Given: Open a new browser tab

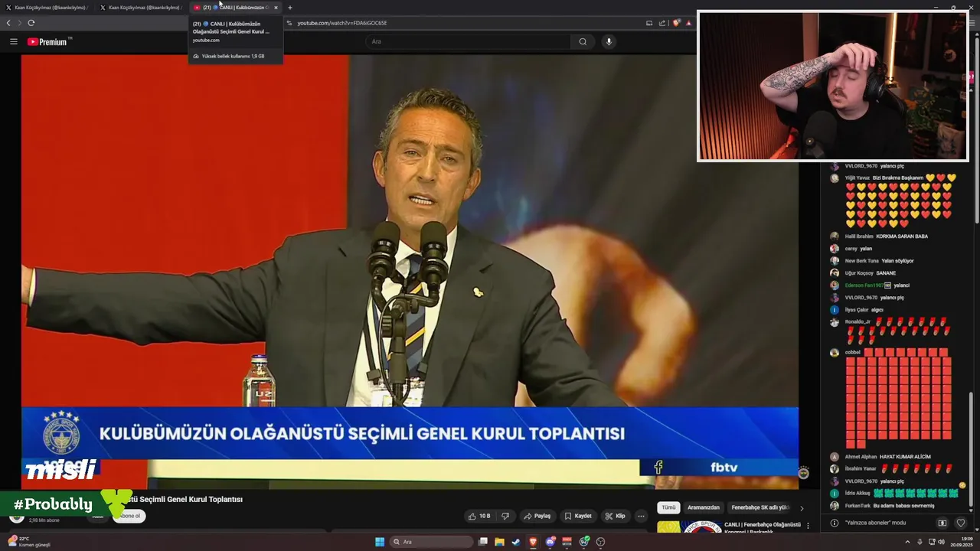Looking at the screenshot, I should tap(290, 8).
